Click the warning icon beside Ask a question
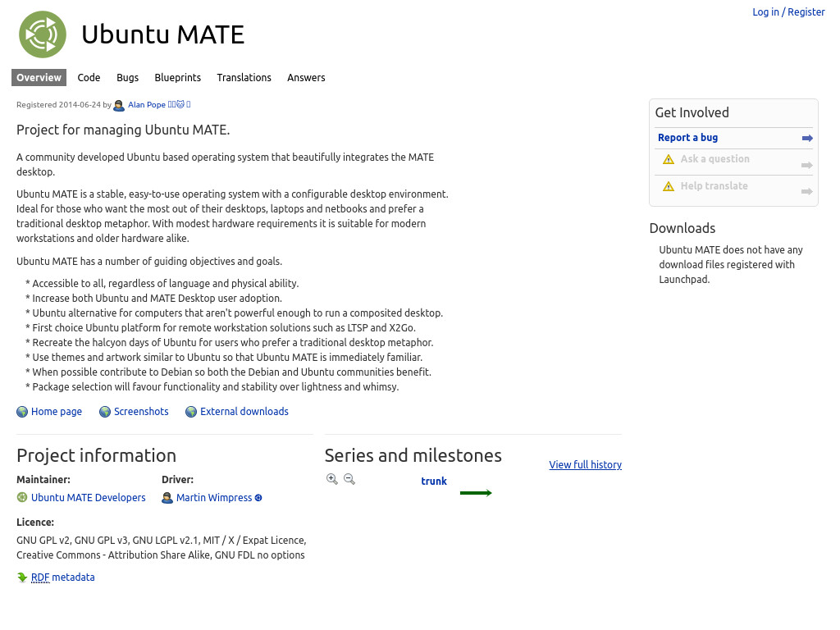The height and width of the screenshot is (630, 840). pyautogui.click(x=669, y=159)
